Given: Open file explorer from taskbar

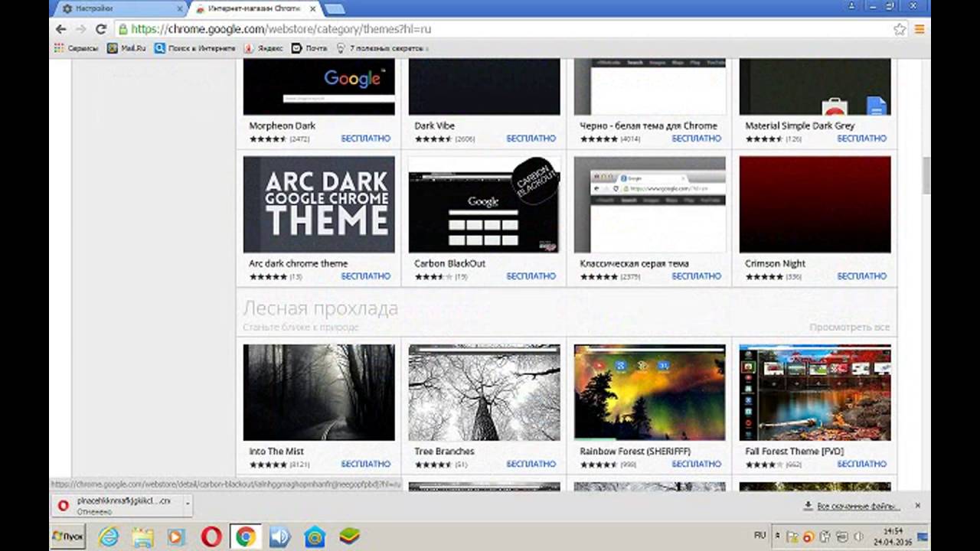Looking at the screenshot, I should coord(142,536).
